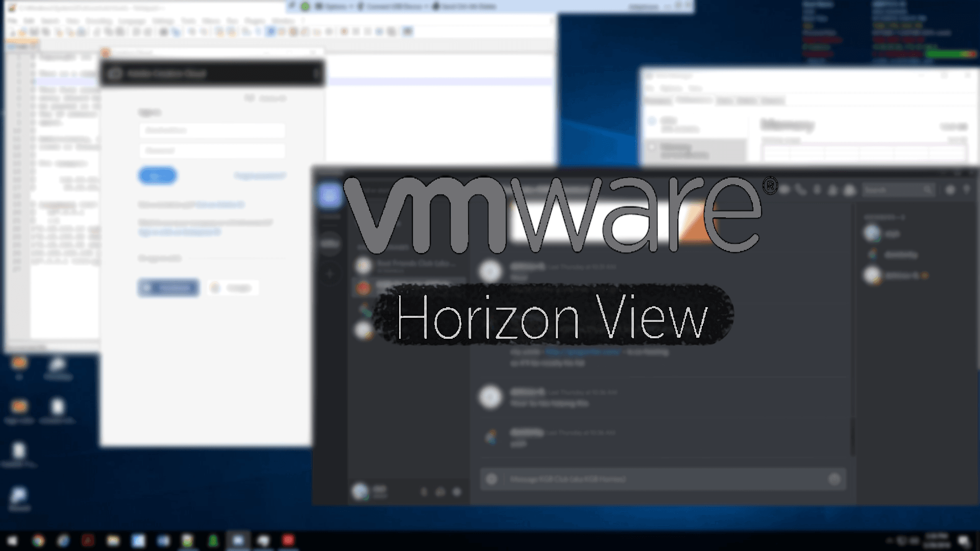Add a server with the plus icon in Discord
Image resolution: width=980 pixels, height=551 pixels.
[330, 274]
